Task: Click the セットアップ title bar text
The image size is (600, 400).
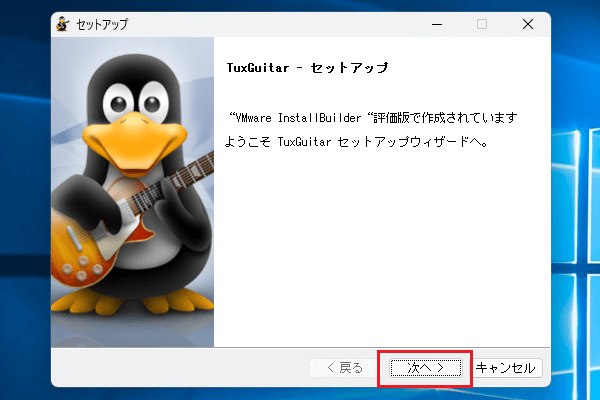Action: [102, 25]
